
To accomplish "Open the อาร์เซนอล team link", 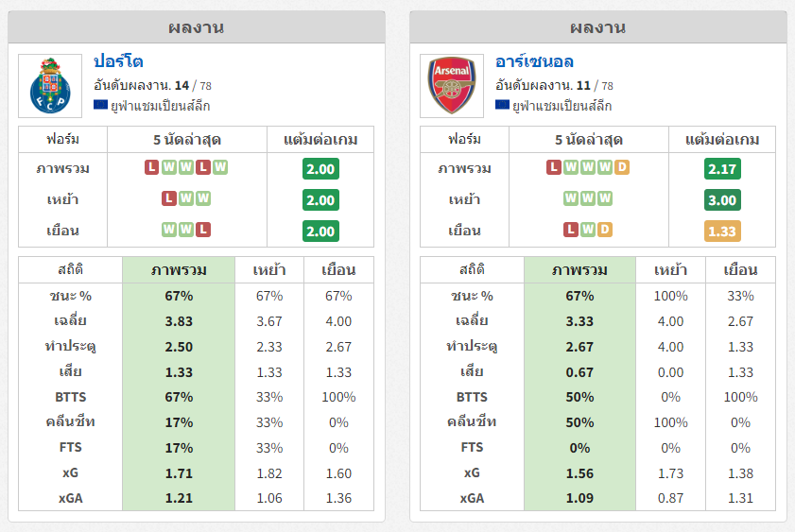I will tap(534, 61).
